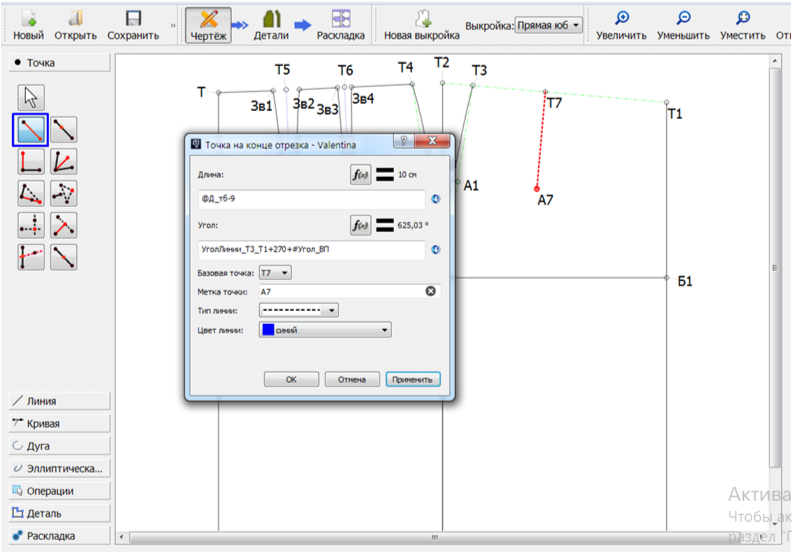Screen dimensions: 792x552
Task: Click the scroll up arrow of drawing area
Action: pos(775,61)
